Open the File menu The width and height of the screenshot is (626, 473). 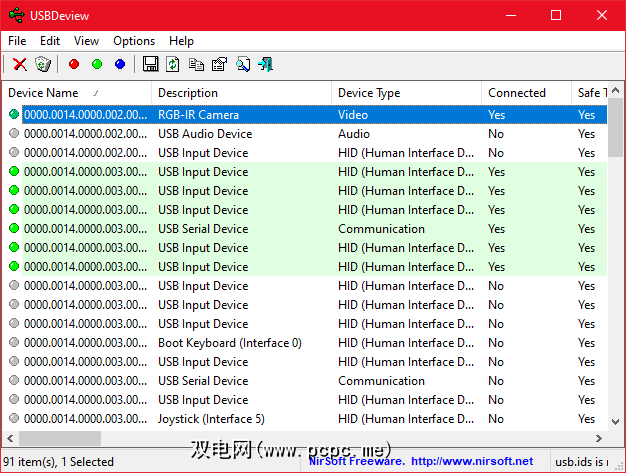[x=17, y=41]
